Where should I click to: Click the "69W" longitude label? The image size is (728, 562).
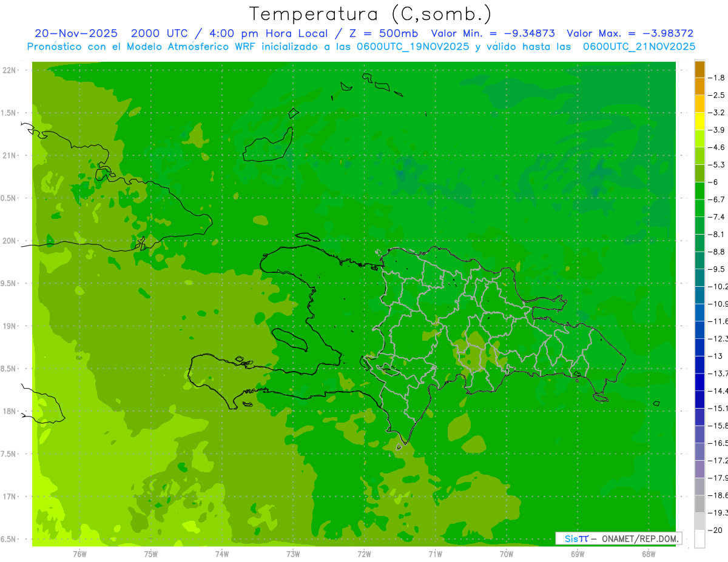pyautogui.click(x=578, y=554)
